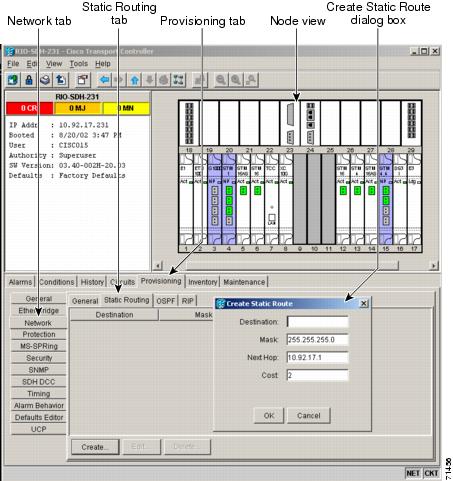The width and height of the screenshot is (453, 481).
Task: Select the purple STM card in slot 15
Action: pos(386,199)
